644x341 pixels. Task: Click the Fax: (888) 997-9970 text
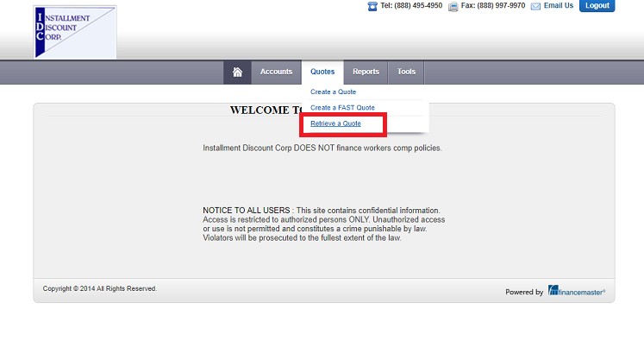(493, 6)
